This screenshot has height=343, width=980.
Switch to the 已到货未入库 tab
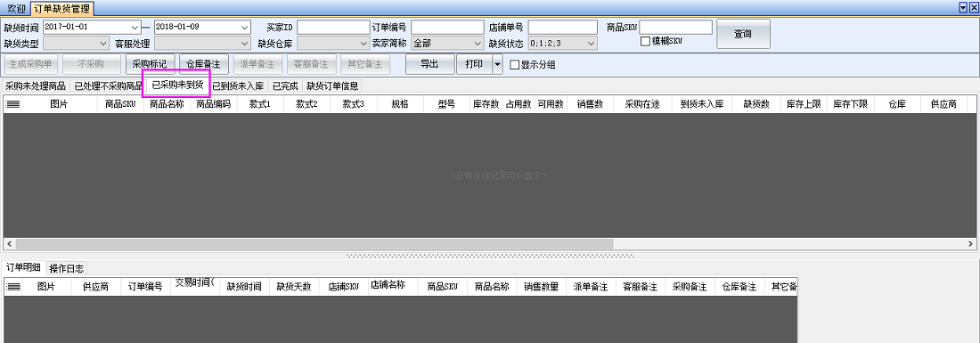pos(238,86)
